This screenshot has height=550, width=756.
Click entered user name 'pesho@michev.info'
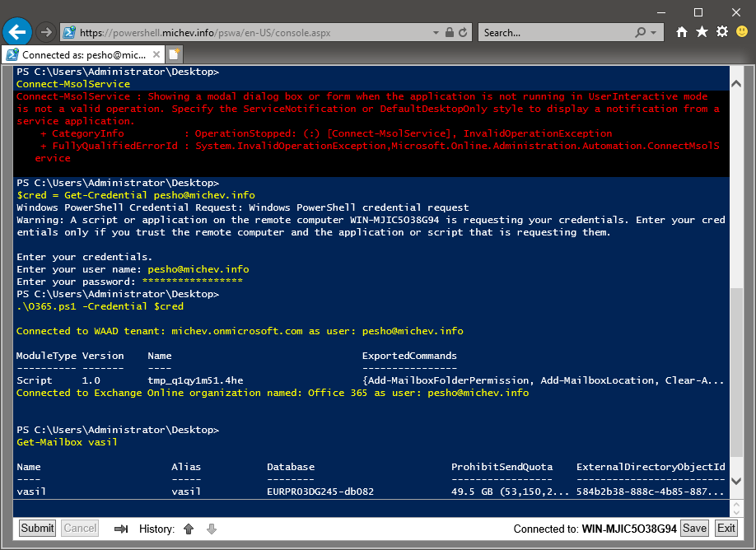(198, 269)
